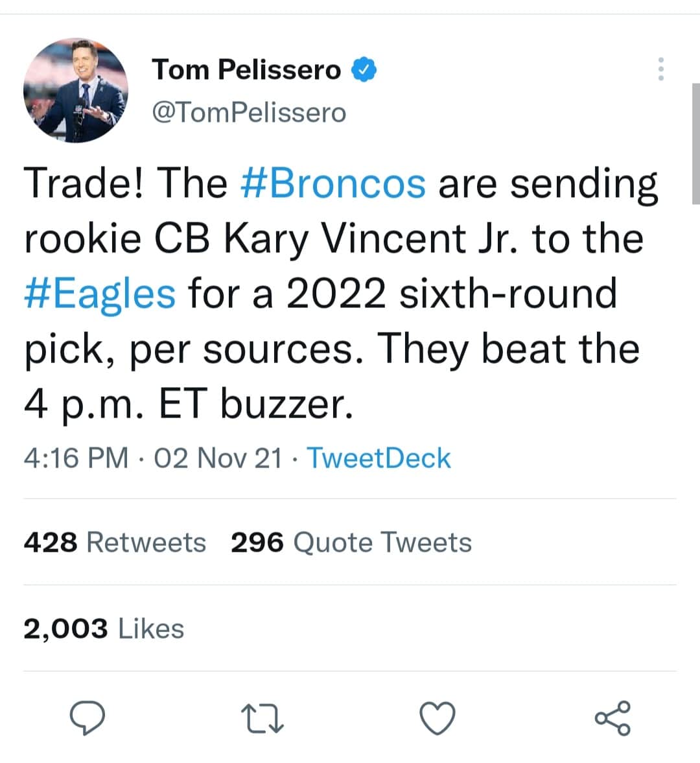Click the 4:16 PM timestamp
The width and height of the screenshot is (700, 763).
click(x=76, y=458)
